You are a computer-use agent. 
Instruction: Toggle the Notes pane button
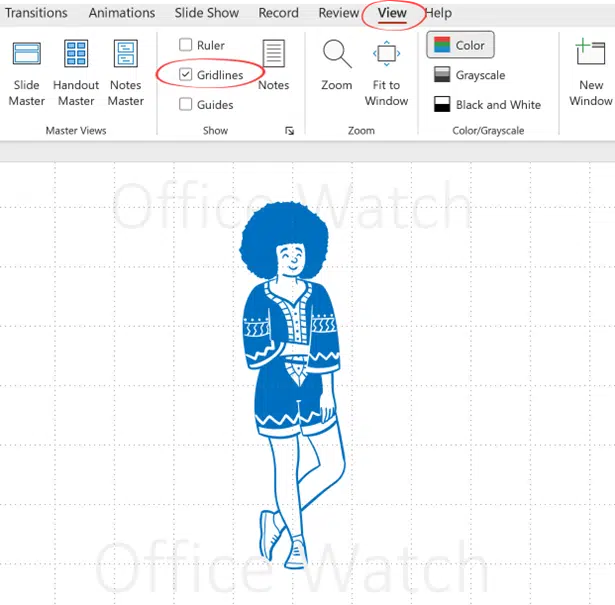[x=273, y=65]
